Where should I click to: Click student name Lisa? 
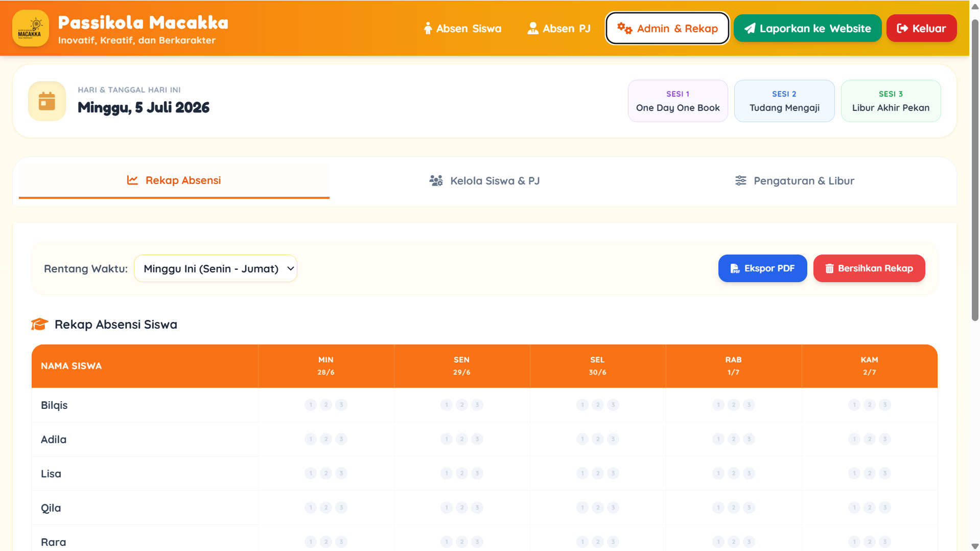point(51,473)
